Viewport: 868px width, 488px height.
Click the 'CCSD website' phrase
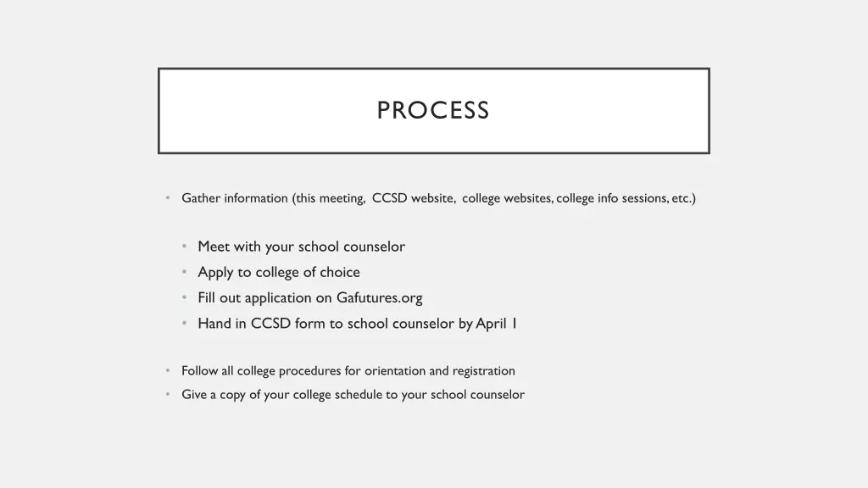pos(414,198)
